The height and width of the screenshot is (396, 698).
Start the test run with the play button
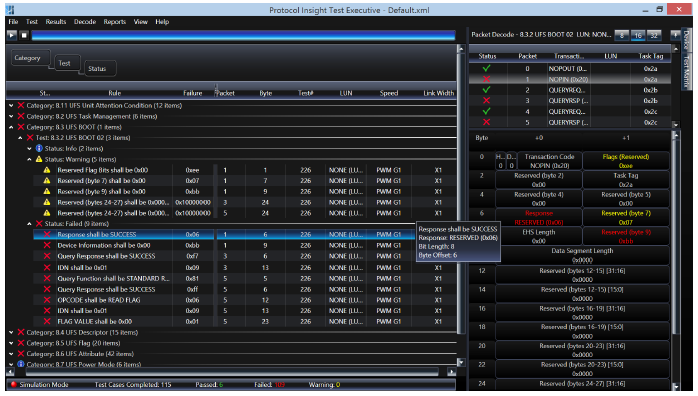point(12,35)
